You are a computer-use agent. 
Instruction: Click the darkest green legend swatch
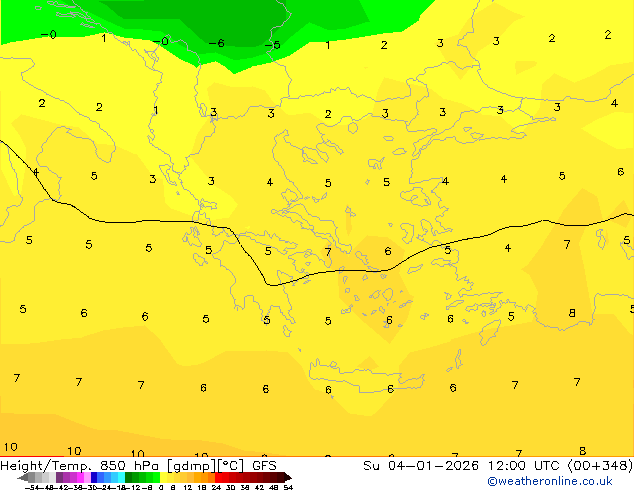(x=128, y=477)
